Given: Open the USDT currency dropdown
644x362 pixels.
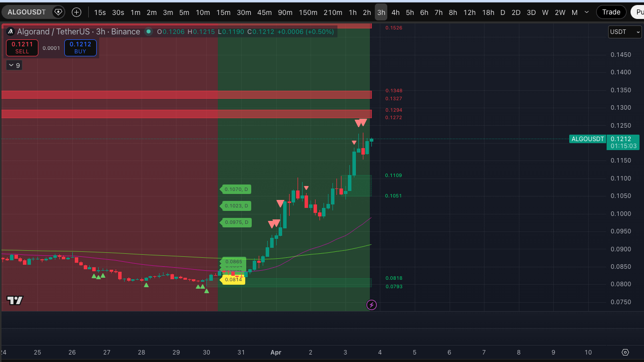Looking at the screenshot, I should [625, 32].
